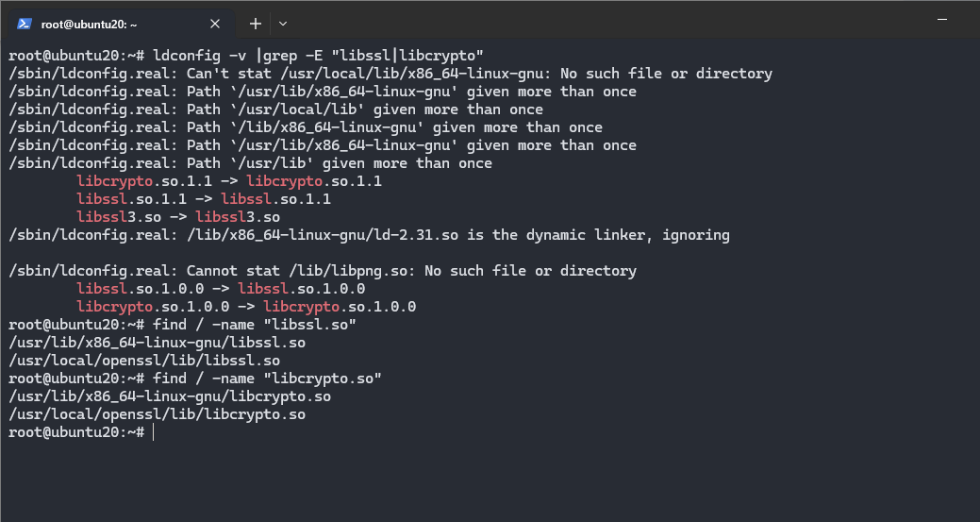980x522 pixels.
Task: Click the /usr/local/openssl/lib/libssl.so path
Action: [x=143, y=361]
